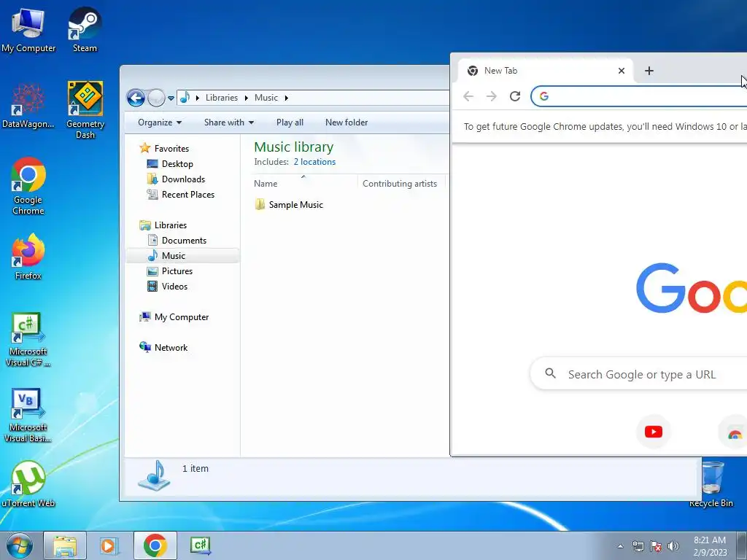Select the New Tab tab in Chrome
Screen dimensions: 747x560
545,71
